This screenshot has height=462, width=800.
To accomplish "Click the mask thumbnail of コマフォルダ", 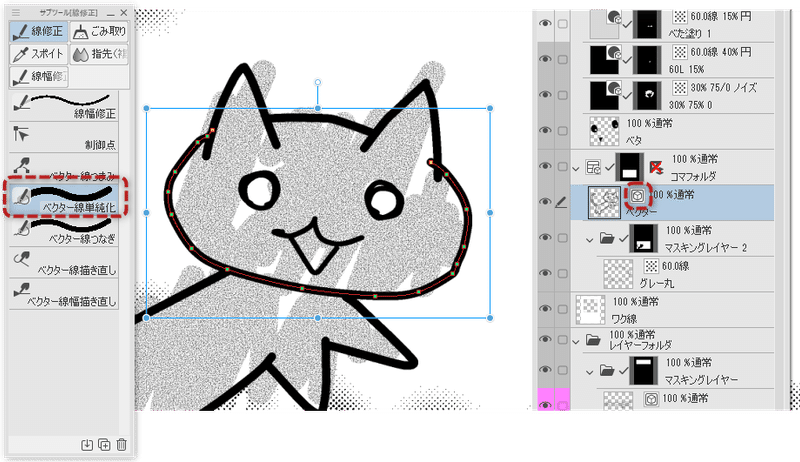I will (x=630, y=167).
